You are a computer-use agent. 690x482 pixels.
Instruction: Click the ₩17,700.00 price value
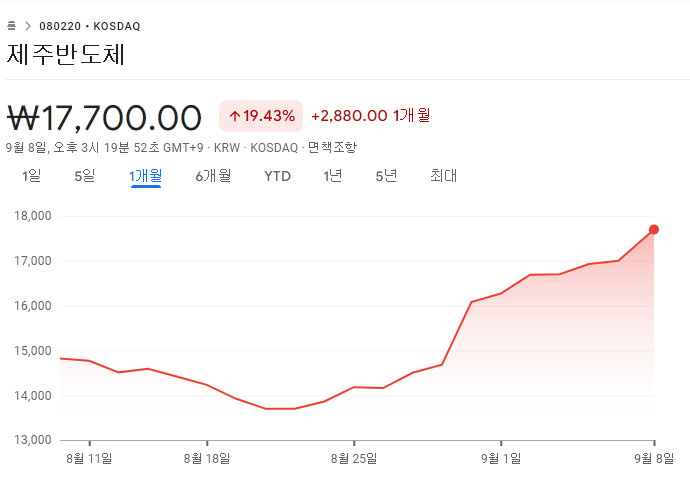pyautogui.click(x=105, y=117)
